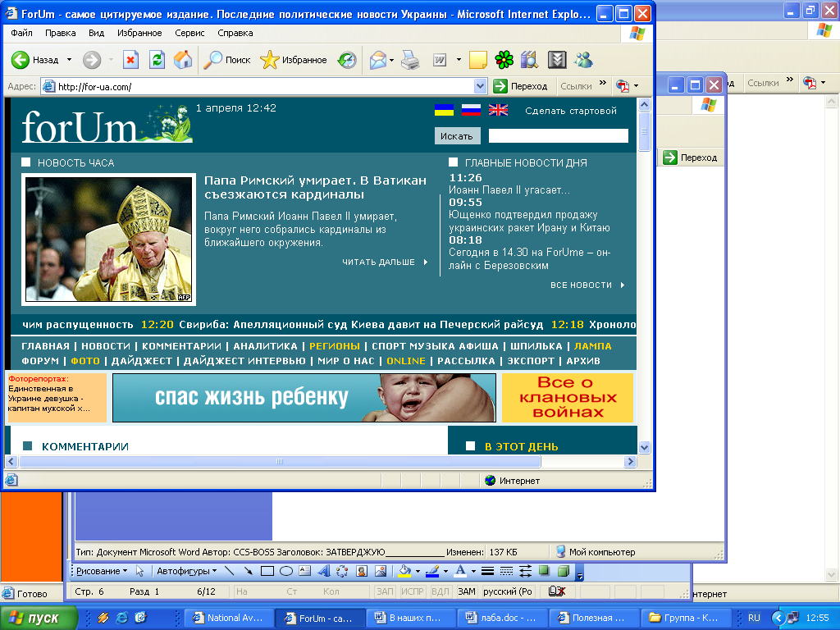Click into the site search input field
Screen dimensions: 840x630
click(558, 136)
